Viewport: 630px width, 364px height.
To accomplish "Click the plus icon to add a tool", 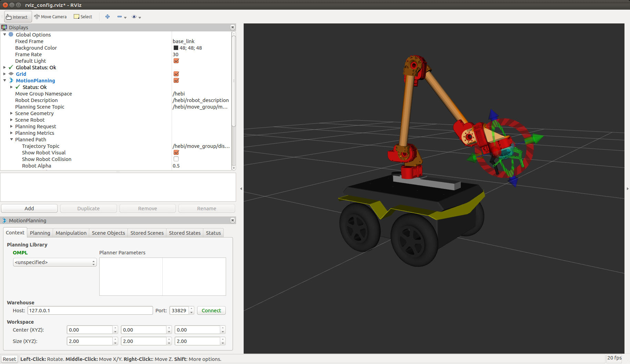I will click(107, 17).
